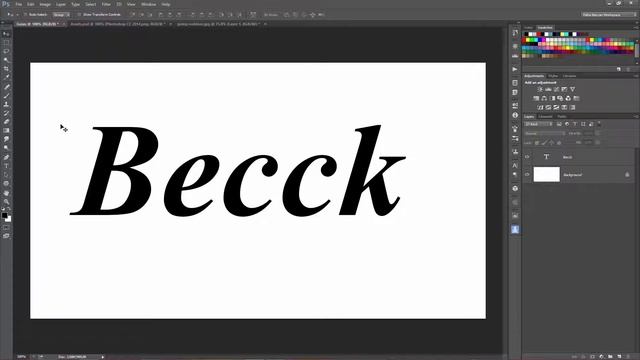
Task: Click the Becck text on canvas
Action: [238, 171]
